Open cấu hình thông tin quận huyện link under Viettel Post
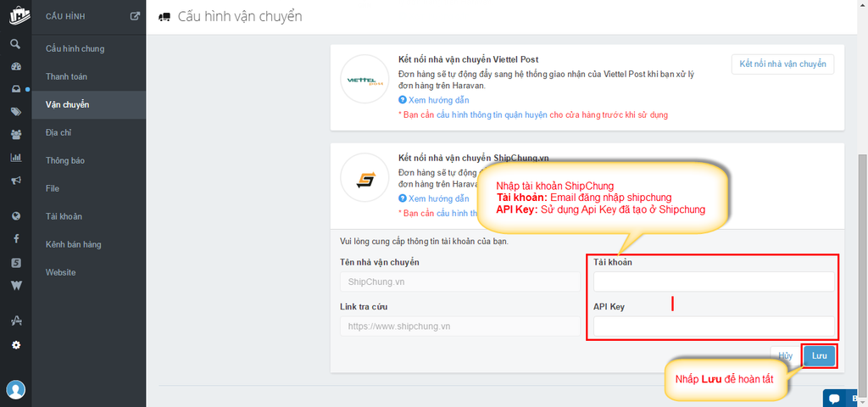This screenshot has height=407, width=868. click(x=493, y=115)
